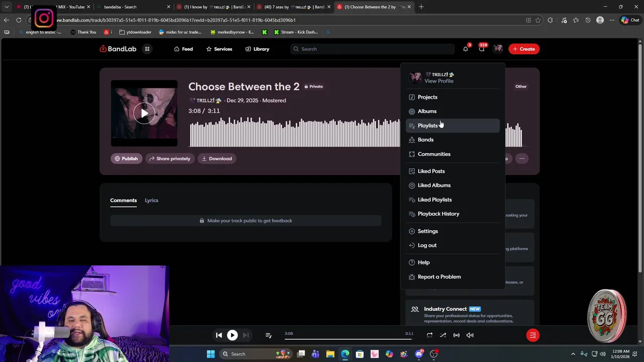644x362 pixels.
Task: Switch to the YouTube MIX browser tab
Action: pyautogui.click(x=53, y=7)
